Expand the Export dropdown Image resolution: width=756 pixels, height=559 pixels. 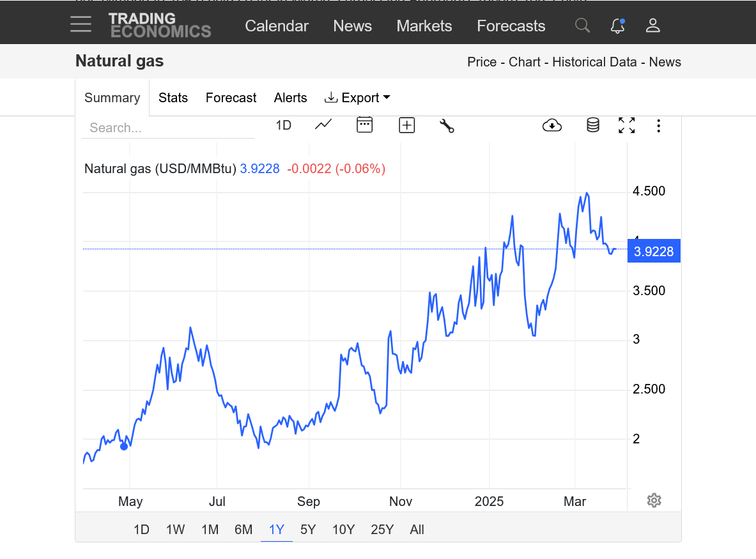click(358, 98)
